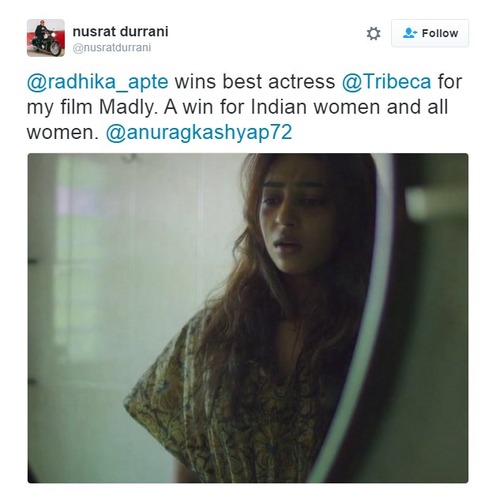The image size is (500, 492).
Task: Open the tweet settings gear icon
Action: point(373,33)
